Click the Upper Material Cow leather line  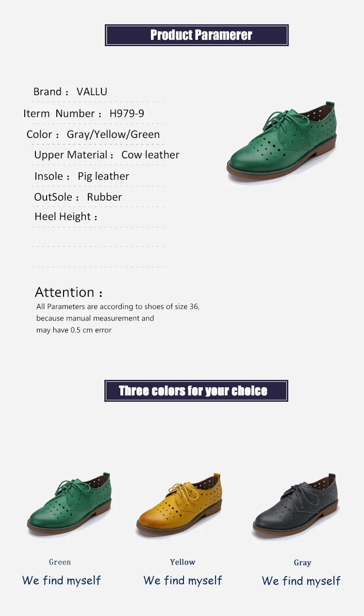pyautogui.click(x=107, y=155)
